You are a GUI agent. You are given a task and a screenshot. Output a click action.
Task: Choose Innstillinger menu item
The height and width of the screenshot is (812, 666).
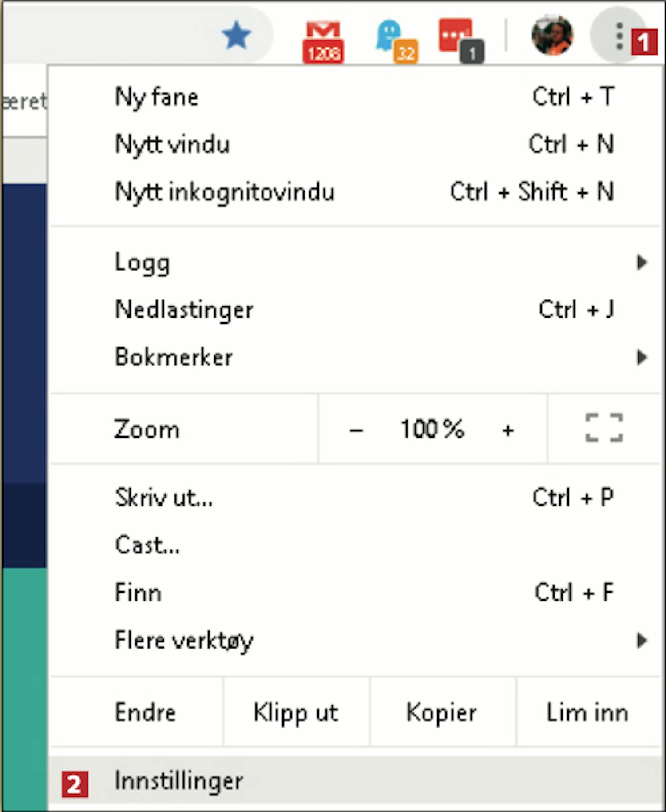click(355, 781)
